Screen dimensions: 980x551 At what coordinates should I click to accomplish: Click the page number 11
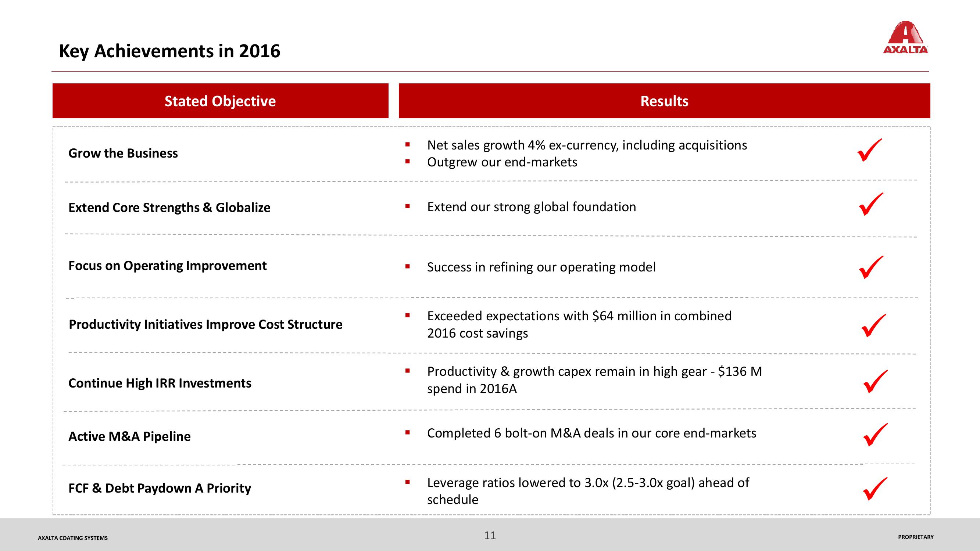point(490,536)
